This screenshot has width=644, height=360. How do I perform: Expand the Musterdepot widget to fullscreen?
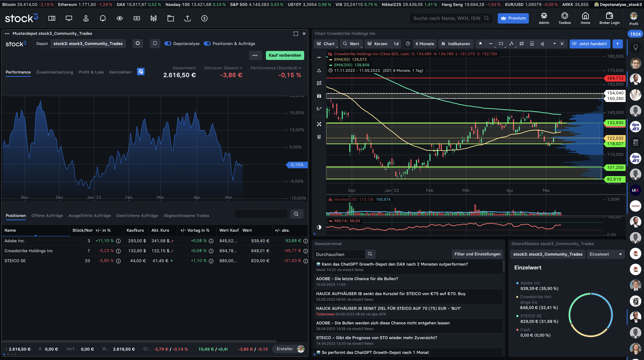pos(296,34)
